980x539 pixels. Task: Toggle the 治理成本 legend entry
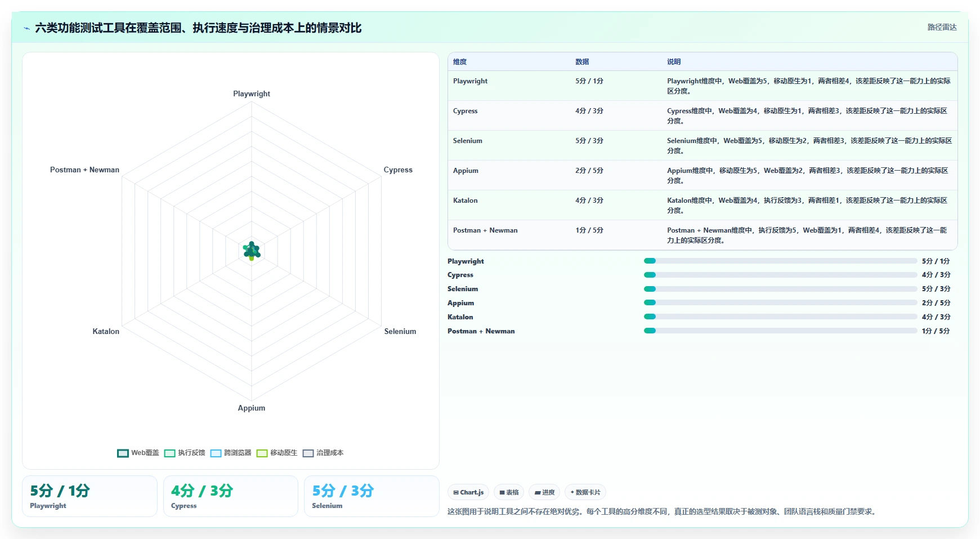click(323, 453)
